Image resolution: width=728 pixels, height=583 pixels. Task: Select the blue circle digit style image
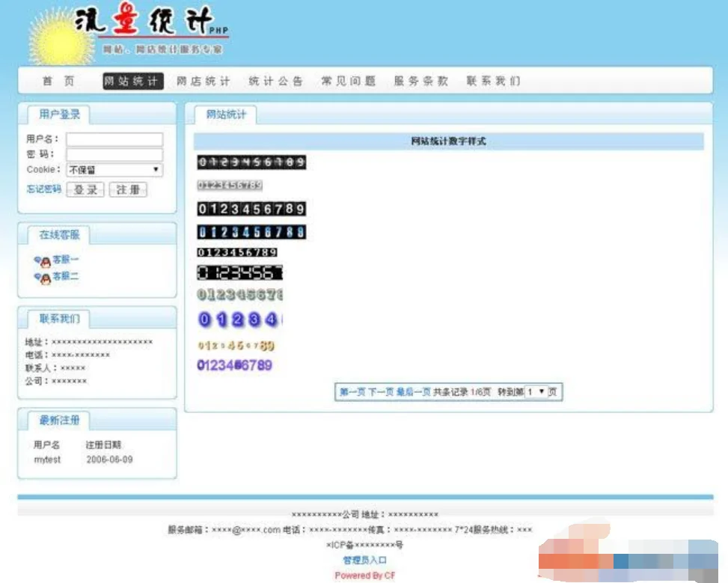tap(239, 320)
